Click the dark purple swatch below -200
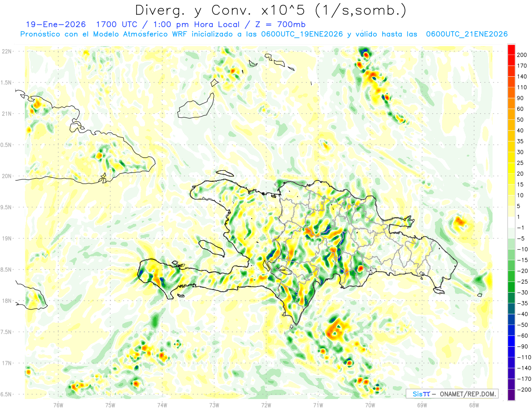The width and height of the screenshot is (532, 411). pos(511,395)
